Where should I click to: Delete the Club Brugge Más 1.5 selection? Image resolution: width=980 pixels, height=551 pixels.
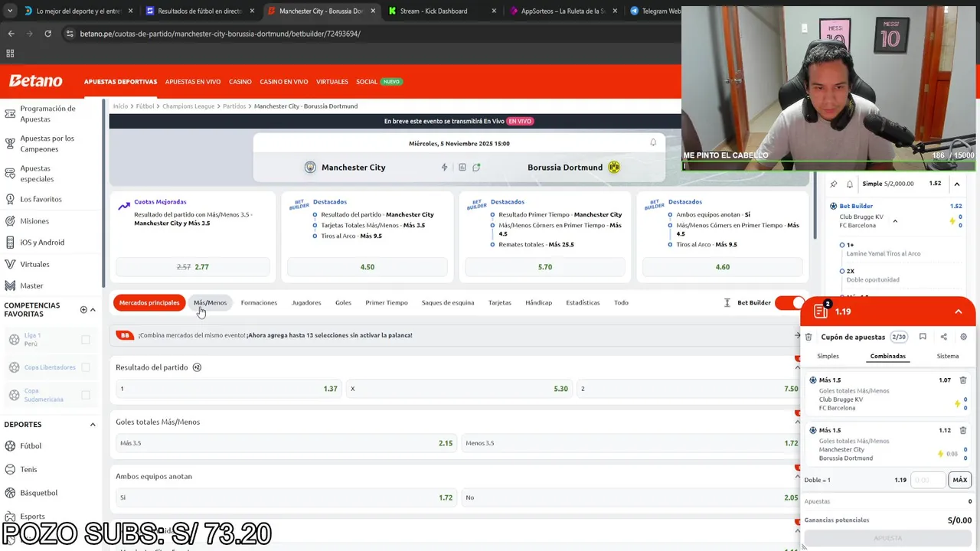pos(963,380)
